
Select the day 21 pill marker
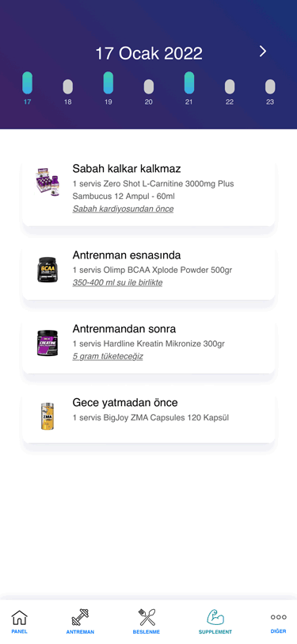click(x=189, y=82)
